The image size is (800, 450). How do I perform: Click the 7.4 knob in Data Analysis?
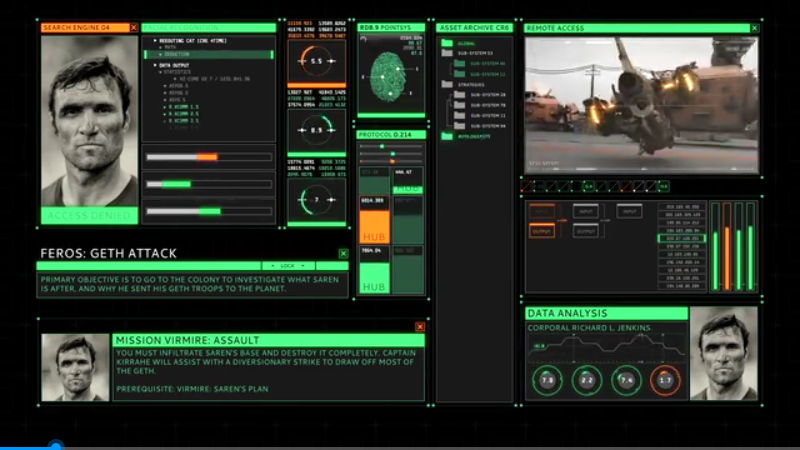click(626, 380)
